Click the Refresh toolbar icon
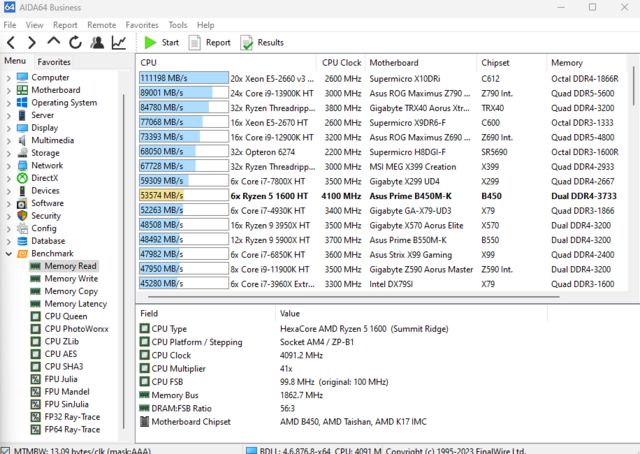 point(75,42)
